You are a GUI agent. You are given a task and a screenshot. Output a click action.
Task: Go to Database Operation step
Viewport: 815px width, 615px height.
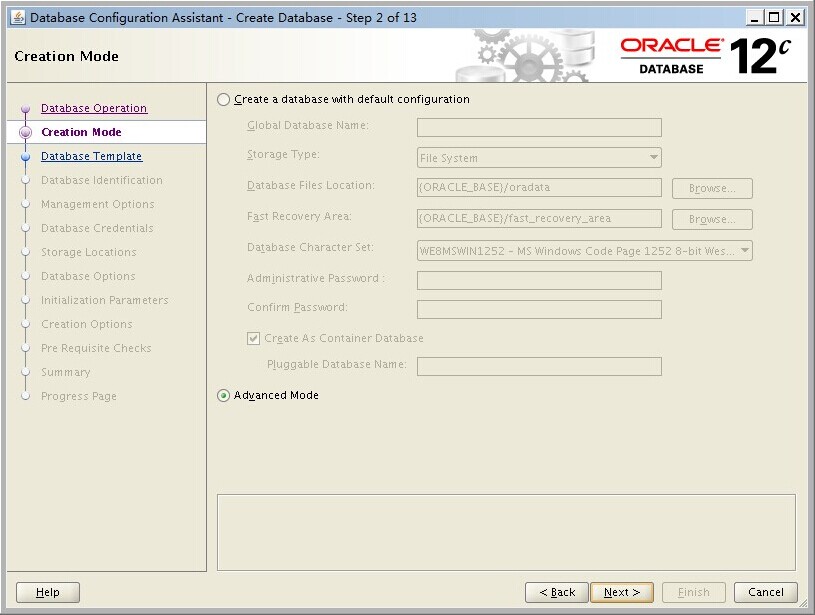(93, 108)
